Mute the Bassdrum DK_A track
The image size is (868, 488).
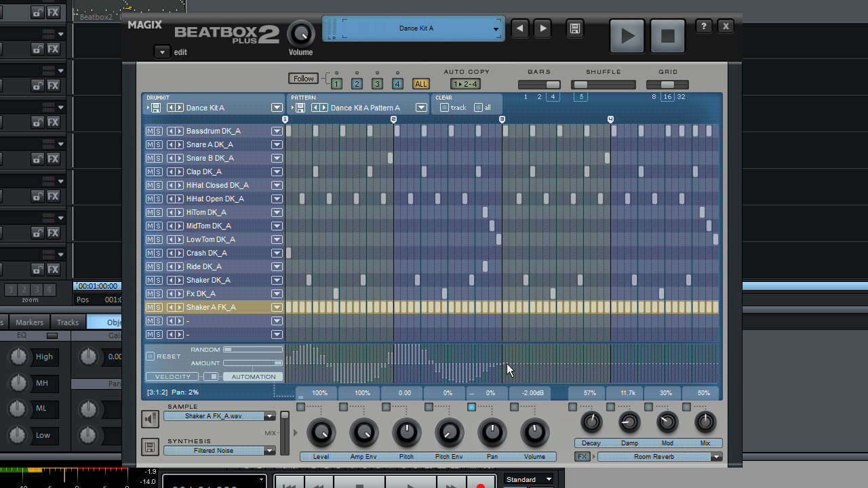[x=150, y=131]
